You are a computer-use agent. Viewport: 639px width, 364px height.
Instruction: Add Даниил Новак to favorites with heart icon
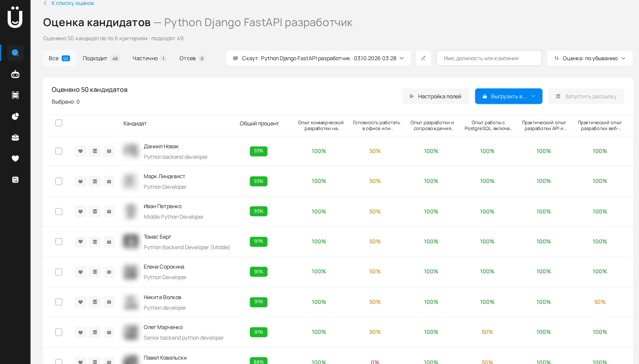coord(80,151)
